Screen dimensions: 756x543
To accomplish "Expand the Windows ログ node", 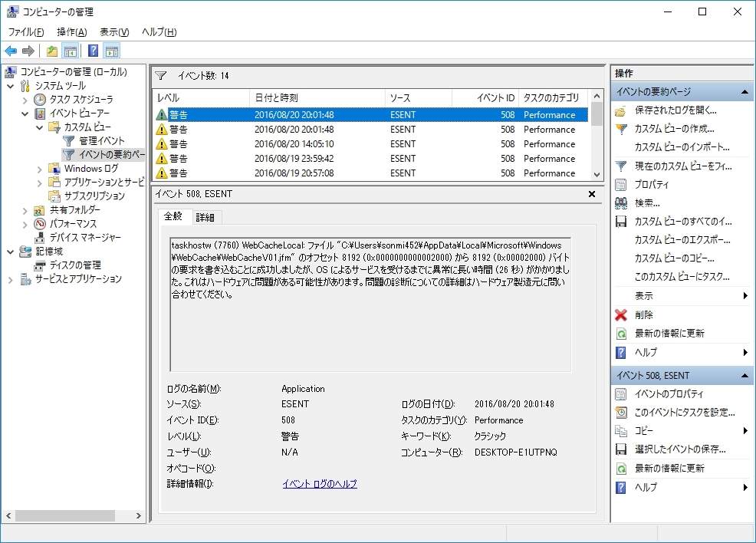I will pyautogui.click(x=40, y=169).
